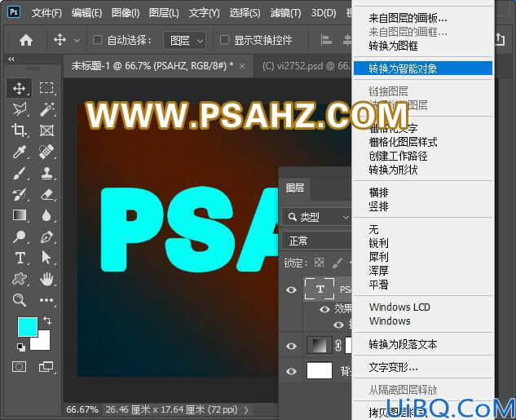516x420 pixels.
Task: Open the 选择(S) menu
Action: [x=245, y=13]
